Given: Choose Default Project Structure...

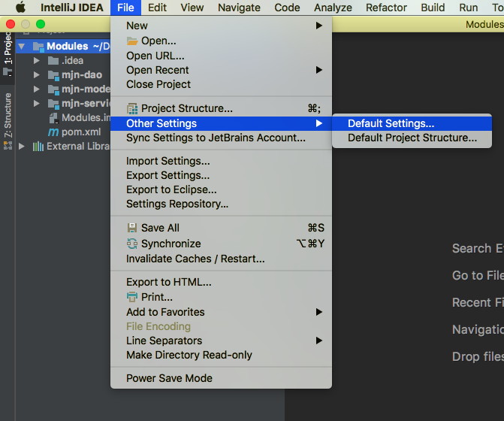Looking at the screenshot, I should (x=412, y=138).
